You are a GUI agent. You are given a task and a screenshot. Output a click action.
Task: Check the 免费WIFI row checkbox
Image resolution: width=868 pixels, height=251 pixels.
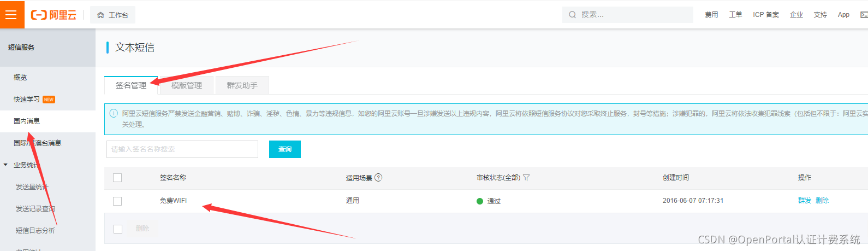click(117, 201)
